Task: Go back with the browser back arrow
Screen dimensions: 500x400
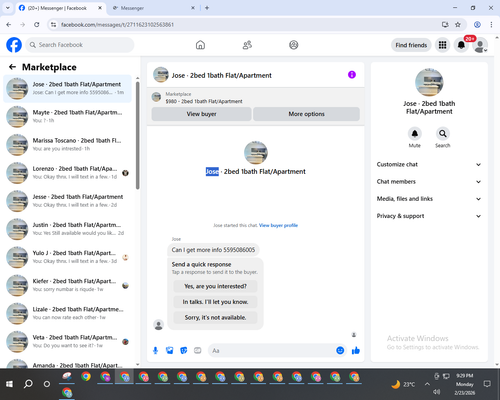Action: point(9,25)
